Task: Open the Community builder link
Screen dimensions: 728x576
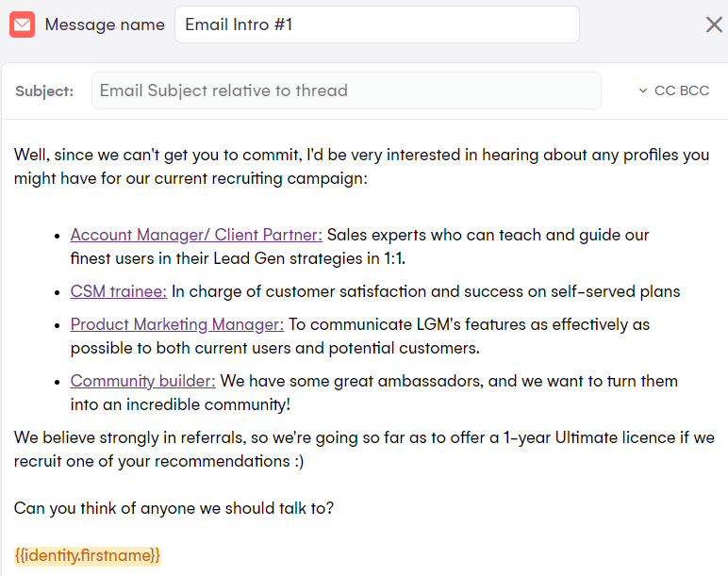Action: [143, 381]
